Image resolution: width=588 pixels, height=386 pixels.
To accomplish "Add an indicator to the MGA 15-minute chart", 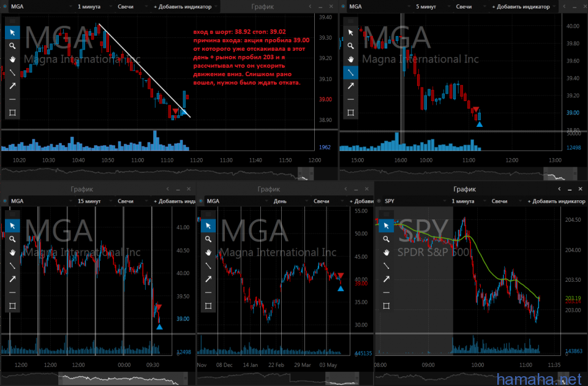I will [175, 201].
